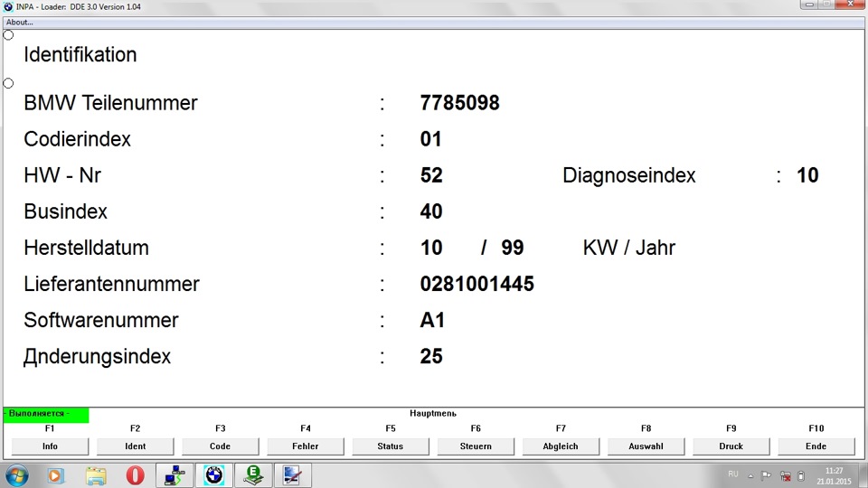Open the Windows Start menu orb

click(16, 475)
